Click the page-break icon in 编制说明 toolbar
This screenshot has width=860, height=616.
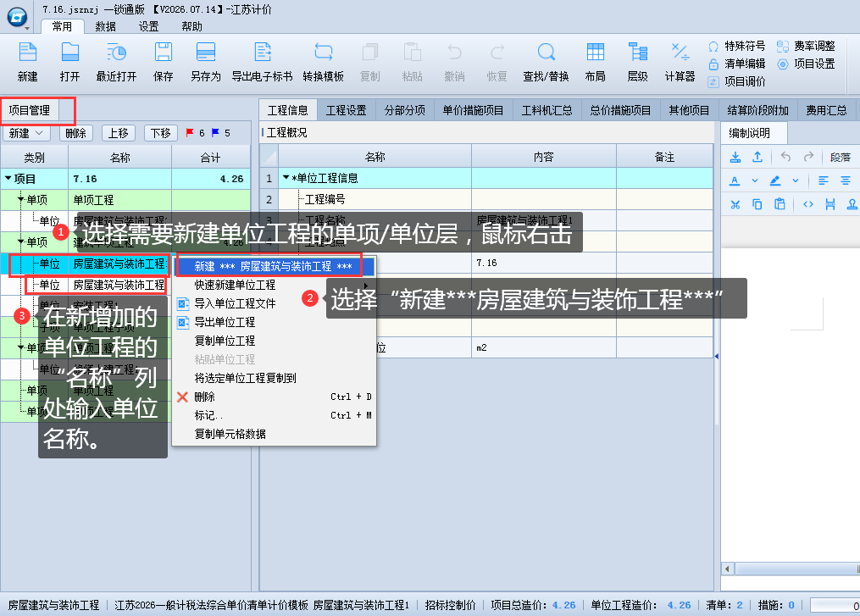pyautogui.click(x=830, y=204)
